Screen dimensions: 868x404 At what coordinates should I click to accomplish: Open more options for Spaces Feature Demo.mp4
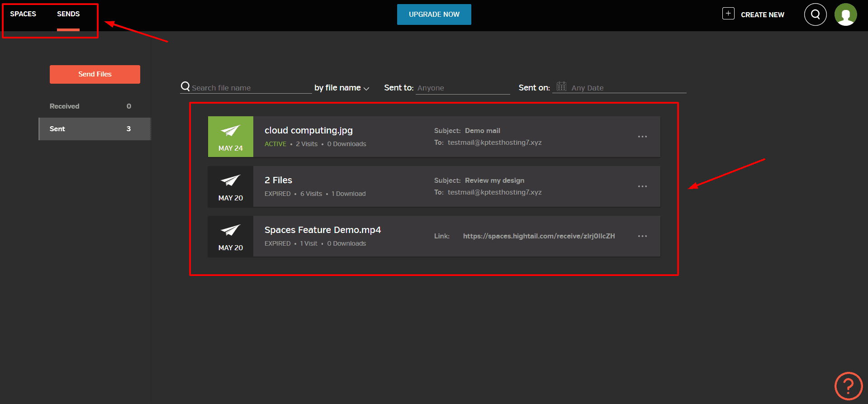(642, 236)
